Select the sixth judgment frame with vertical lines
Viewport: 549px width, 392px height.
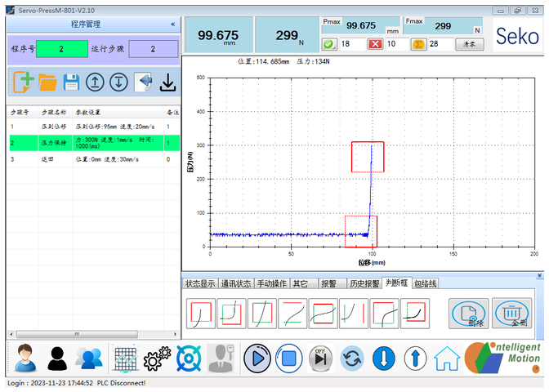click(354, 314)
